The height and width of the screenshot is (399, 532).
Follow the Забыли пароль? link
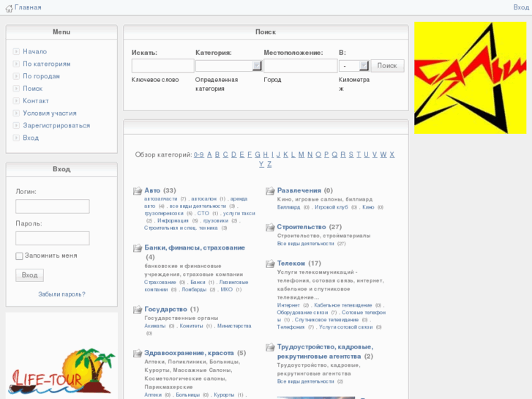pos(61,294)
